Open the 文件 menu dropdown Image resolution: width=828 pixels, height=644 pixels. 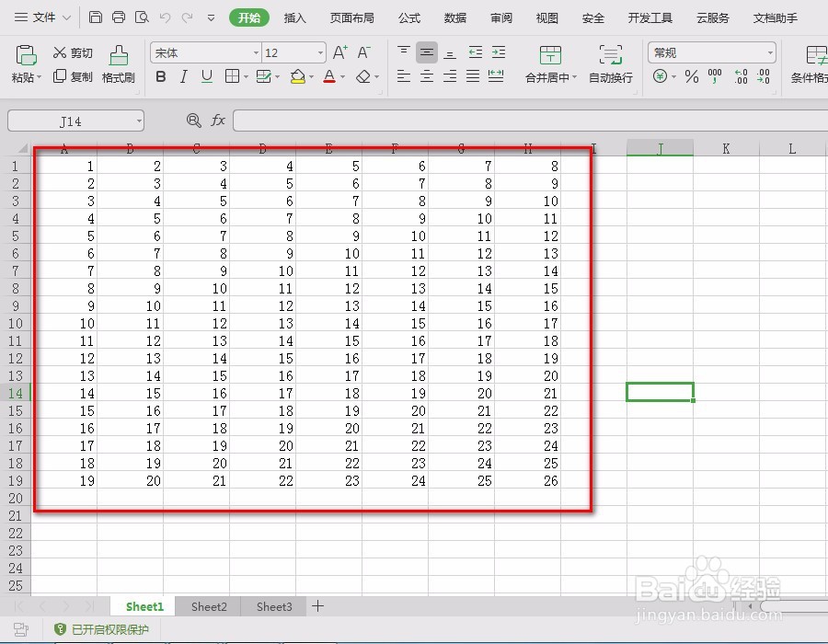tap(42, 17)
